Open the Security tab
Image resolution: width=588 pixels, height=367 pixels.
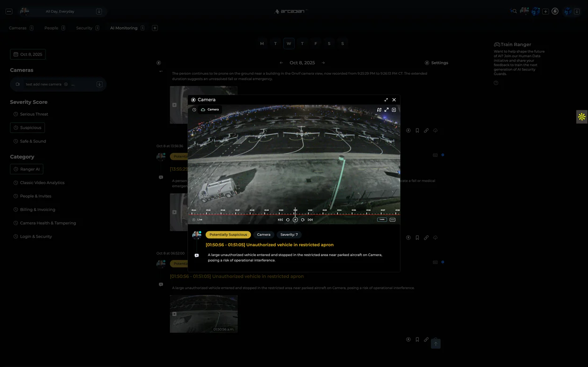point(84,28)
